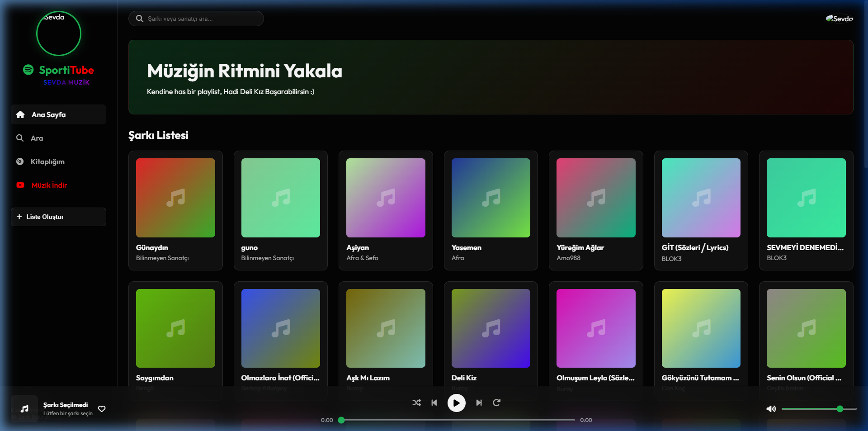Mute using the speaker volume icon
The height and width of the screenshot is (431, 868).
[771, 409]
